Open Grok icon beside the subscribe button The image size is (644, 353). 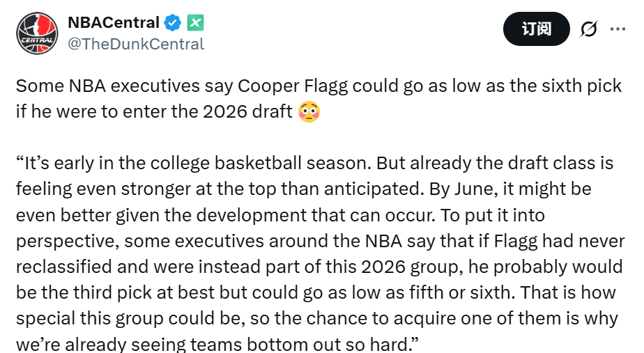pyautogui.click(x=588, y=29)
